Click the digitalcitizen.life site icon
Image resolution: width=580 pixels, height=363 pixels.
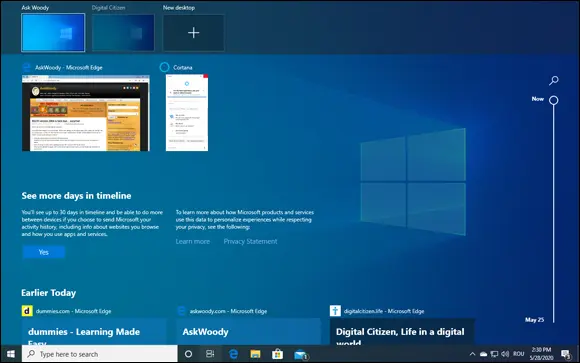click(335, 311)
